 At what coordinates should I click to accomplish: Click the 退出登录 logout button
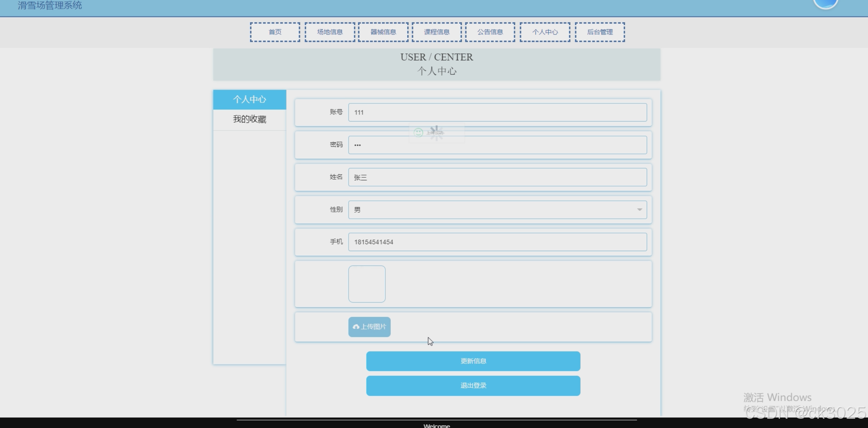[473, 386]
